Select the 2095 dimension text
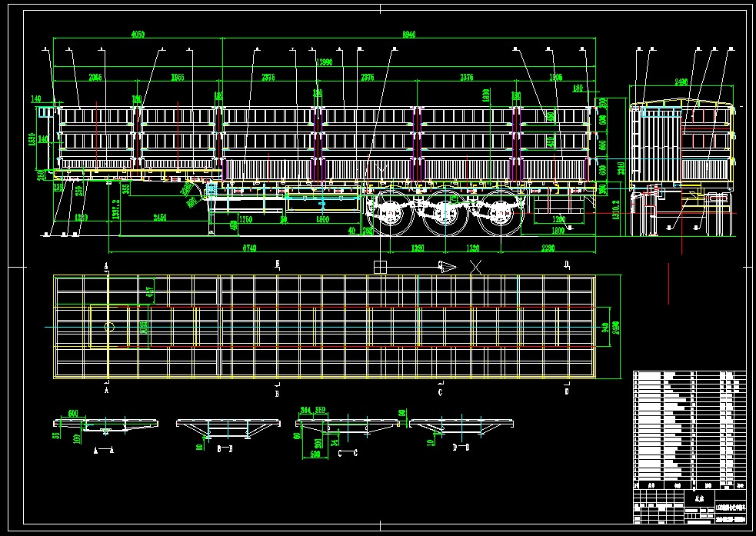 [95, 77]
